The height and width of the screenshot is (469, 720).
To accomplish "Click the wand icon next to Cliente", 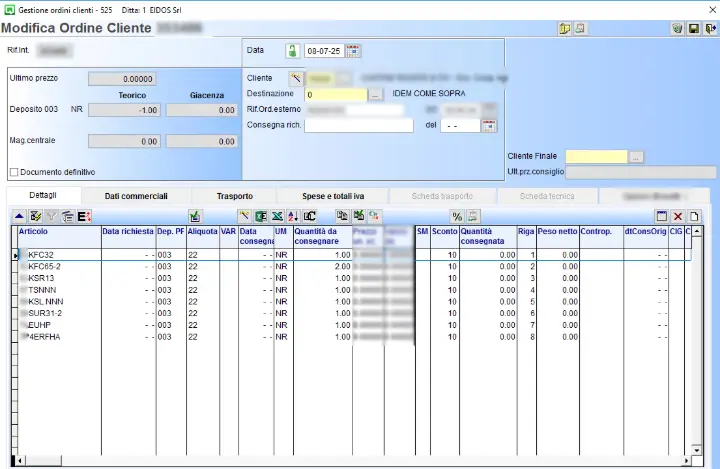I will point(295,77).
